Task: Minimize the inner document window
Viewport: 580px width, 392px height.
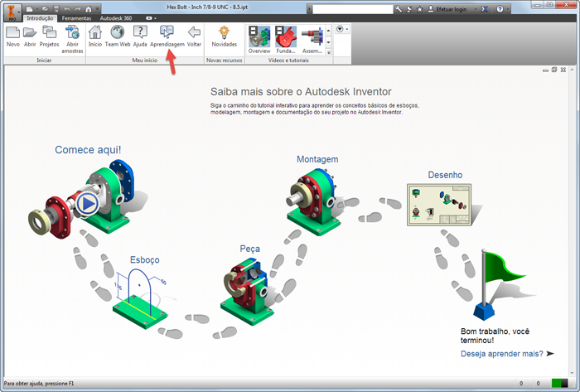Action: tap(545, 70)
